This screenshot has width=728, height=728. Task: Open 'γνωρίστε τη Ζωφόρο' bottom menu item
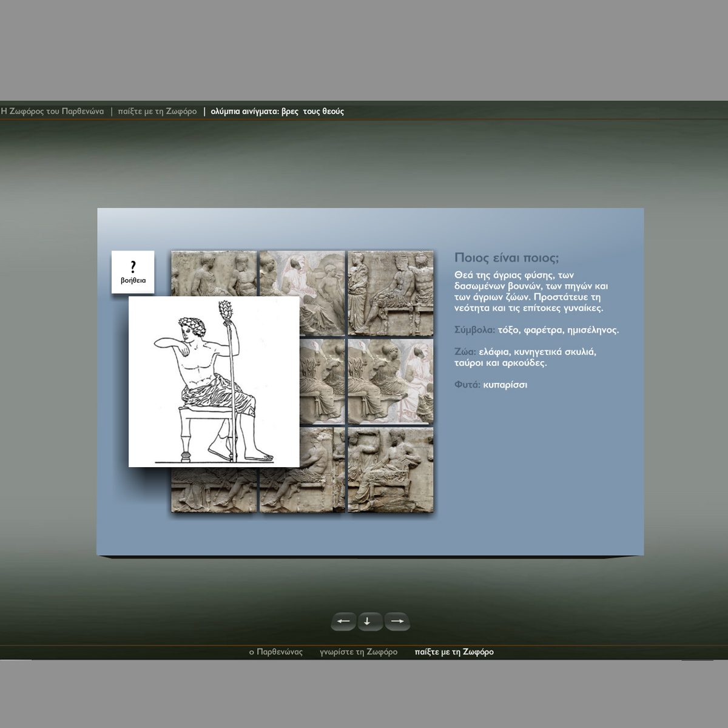359,652
